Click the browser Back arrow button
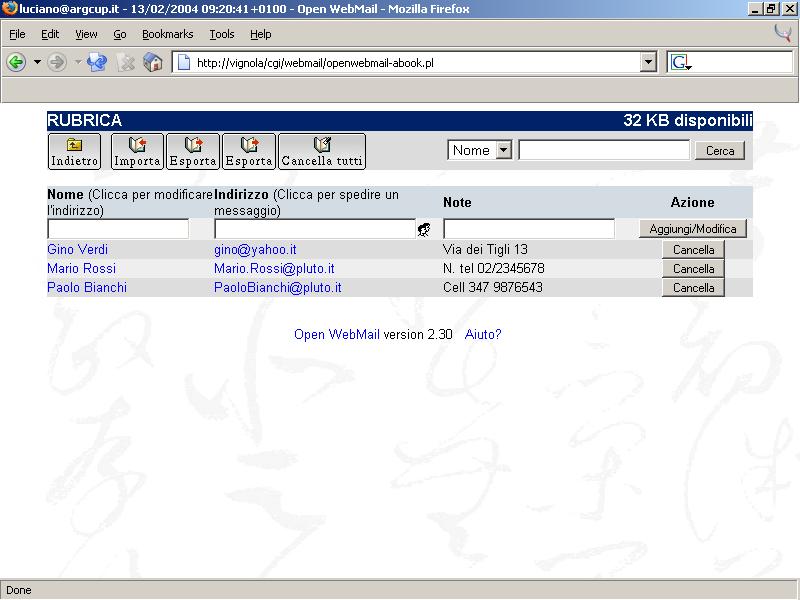 coord(16,62)
